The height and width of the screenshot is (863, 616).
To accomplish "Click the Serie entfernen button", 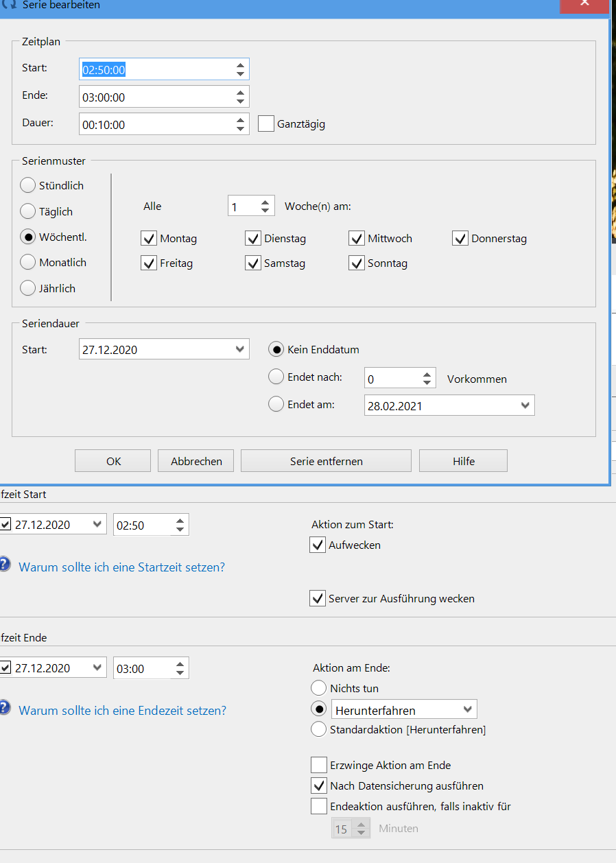I will [x=326, y=460].
